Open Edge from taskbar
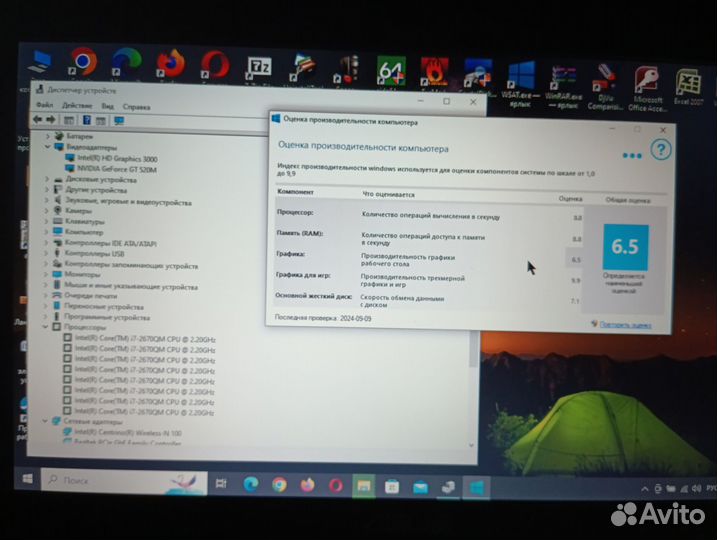Viewport: 717px width, 540px height. (251, 484)
